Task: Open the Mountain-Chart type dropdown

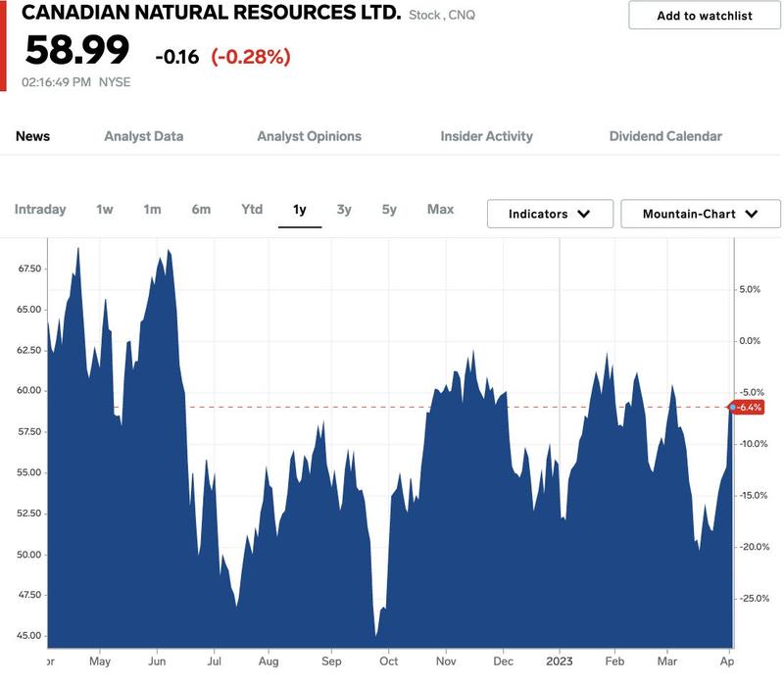Action: [x=701, y=214]
